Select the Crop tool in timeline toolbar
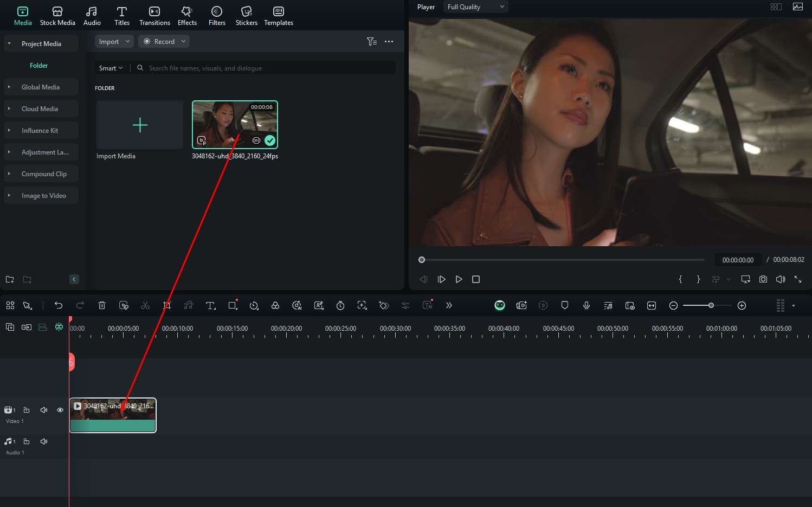The width and height of the screenshot is (812, 507). coord(167,305)
